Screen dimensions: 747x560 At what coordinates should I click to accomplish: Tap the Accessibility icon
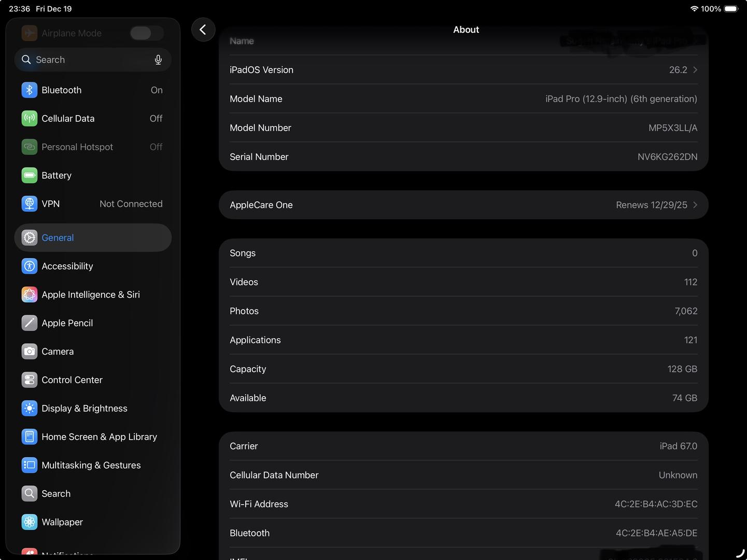click(x=30, y=266)
